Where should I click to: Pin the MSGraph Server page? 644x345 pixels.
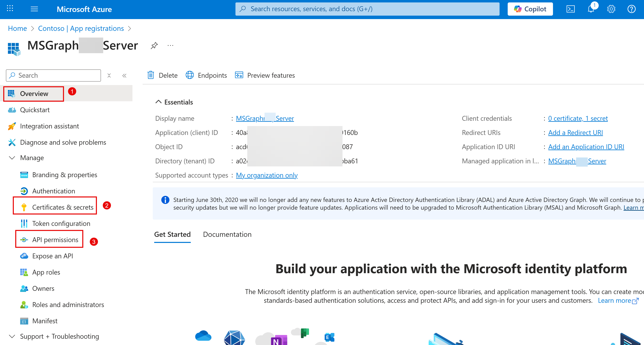[154, 45]
